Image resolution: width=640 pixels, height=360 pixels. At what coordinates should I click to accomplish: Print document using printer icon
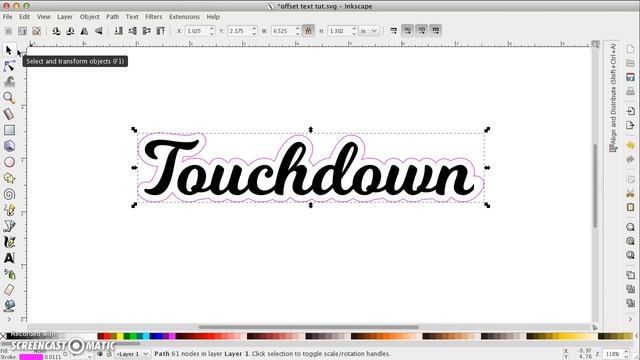tap(630, 91)
